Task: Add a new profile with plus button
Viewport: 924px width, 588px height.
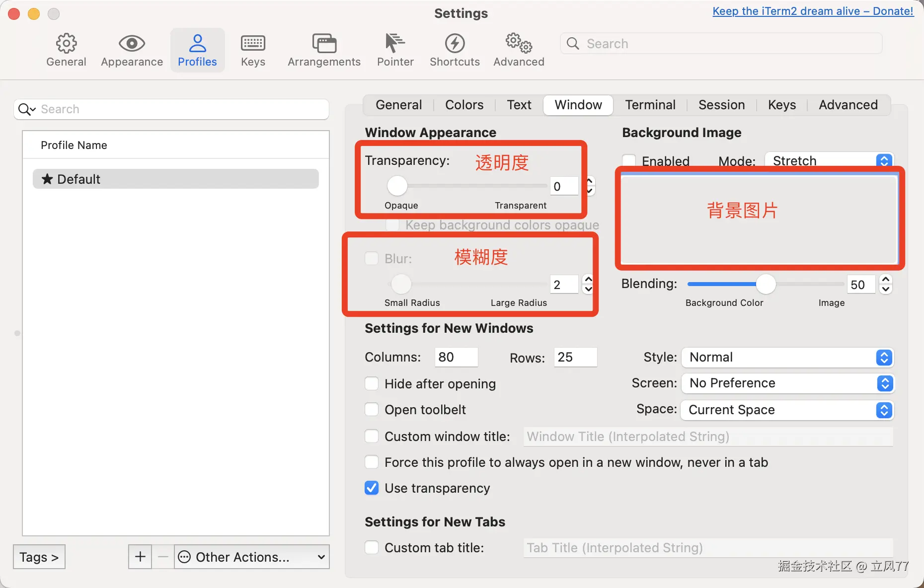Action: coord(140,557)
